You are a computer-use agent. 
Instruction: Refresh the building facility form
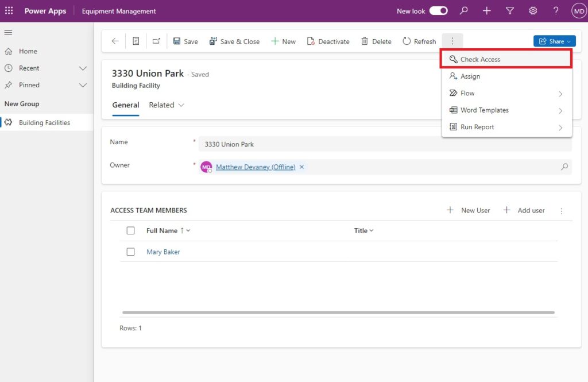coord(419,41)
